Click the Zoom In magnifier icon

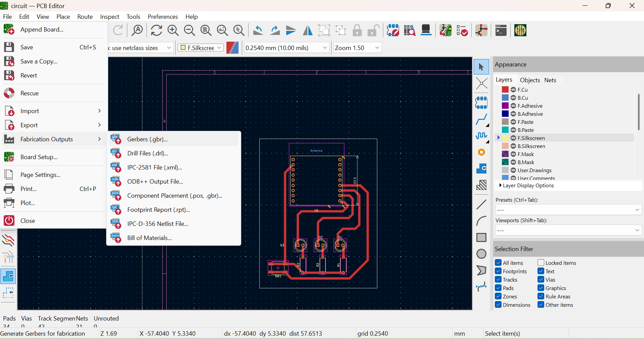click(173, 31)
